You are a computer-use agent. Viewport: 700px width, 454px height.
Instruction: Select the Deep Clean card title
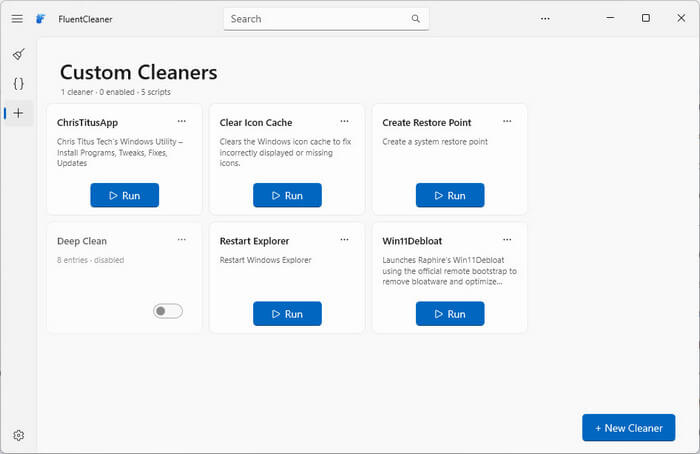coord(82,241)
